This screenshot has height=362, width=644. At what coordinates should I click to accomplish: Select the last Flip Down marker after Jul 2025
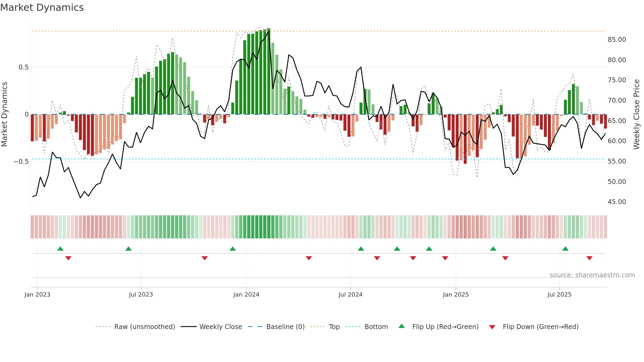(590, 258)
